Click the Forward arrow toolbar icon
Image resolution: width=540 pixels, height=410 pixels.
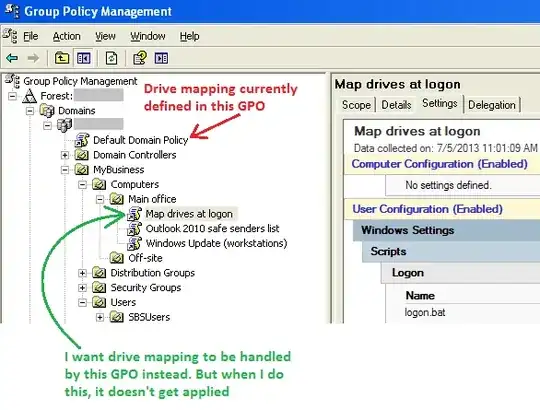[33, 58]
